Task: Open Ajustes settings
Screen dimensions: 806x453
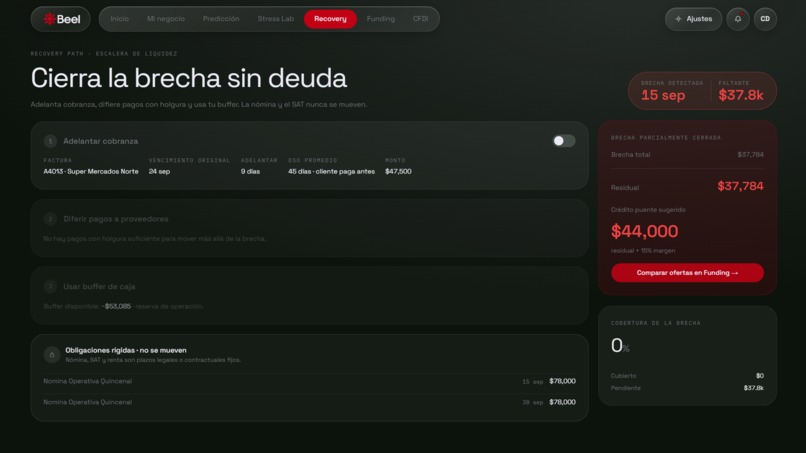Action: tap(693, 19)
